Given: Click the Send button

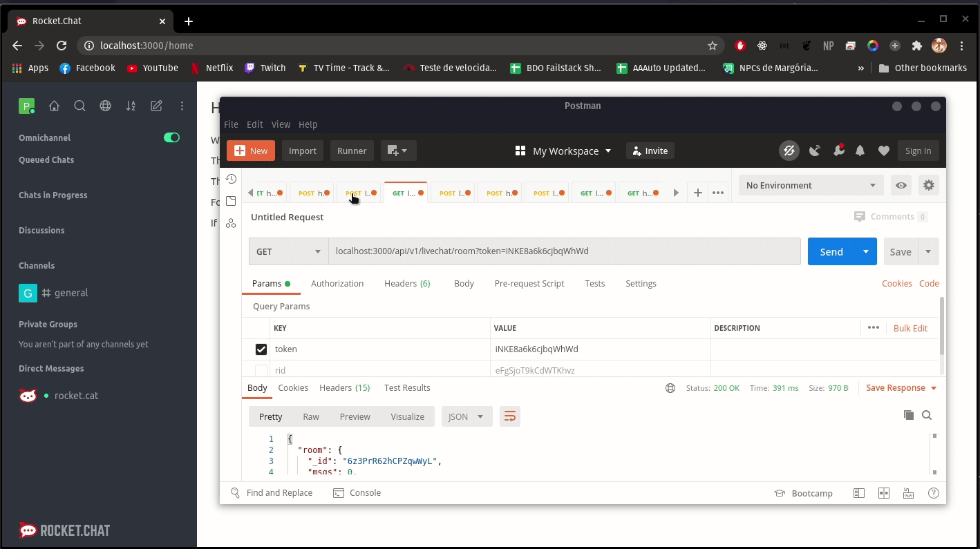Looking at the screenshot, I should click(x=831, y=251).
